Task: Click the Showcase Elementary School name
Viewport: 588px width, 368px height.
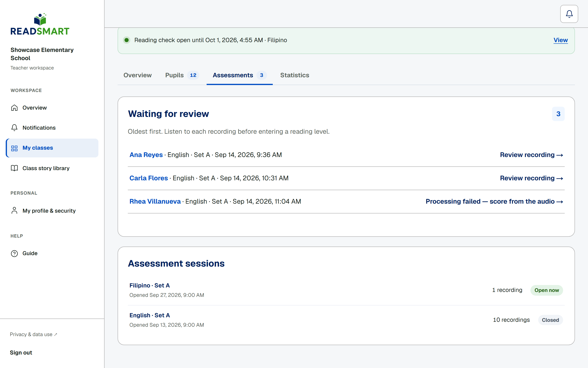Action: click(x=42, y=54)
